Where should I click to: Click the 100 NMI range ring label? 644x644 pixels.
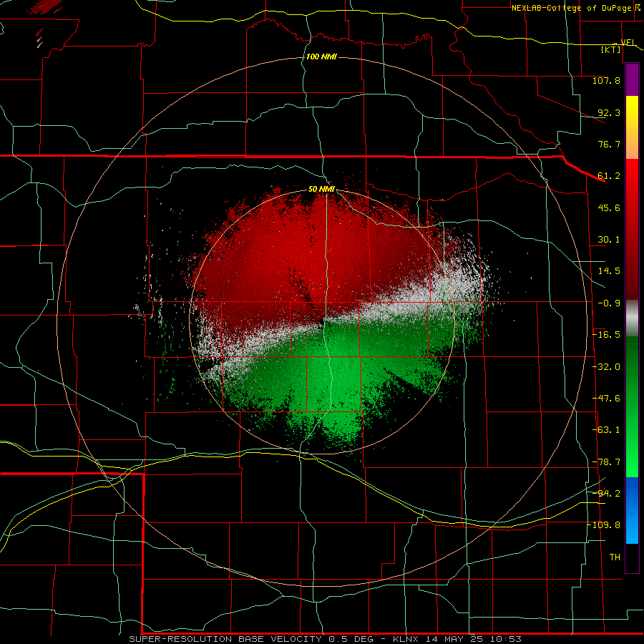(321, 57)
